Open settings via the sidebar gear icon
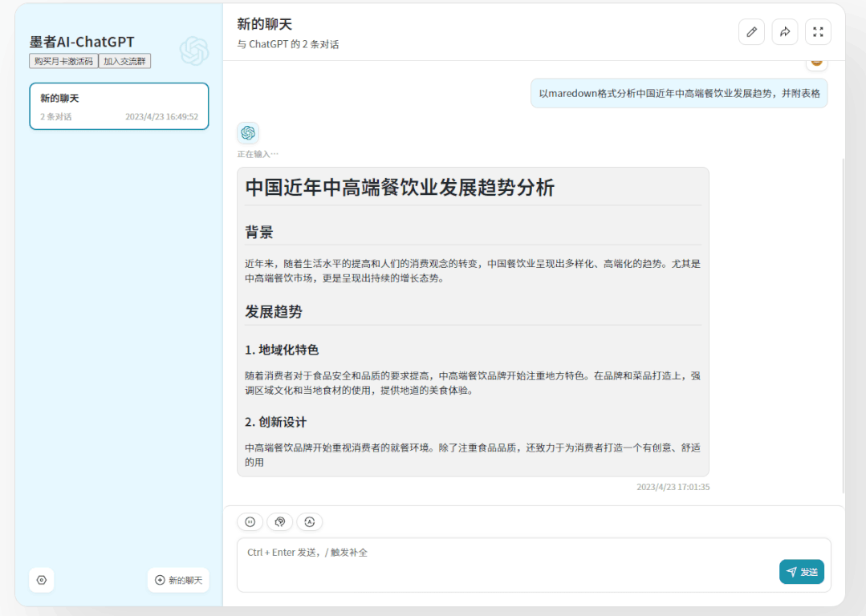 coord(42,580)
